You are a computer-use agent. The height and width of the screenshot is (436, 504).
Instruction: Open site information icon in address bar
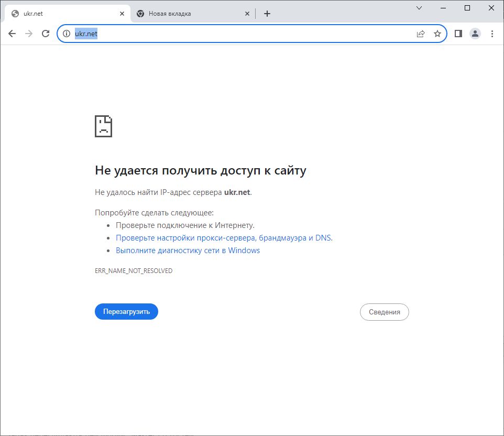tap(67, 34)
